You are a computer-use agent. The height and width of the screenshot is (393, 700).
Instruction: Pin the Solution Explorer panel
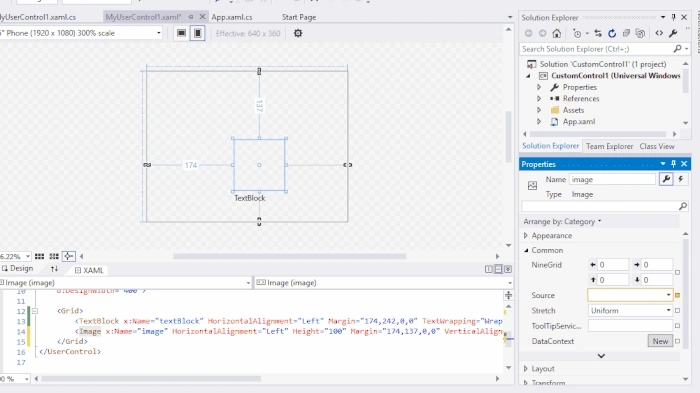[x=674, y=17]
